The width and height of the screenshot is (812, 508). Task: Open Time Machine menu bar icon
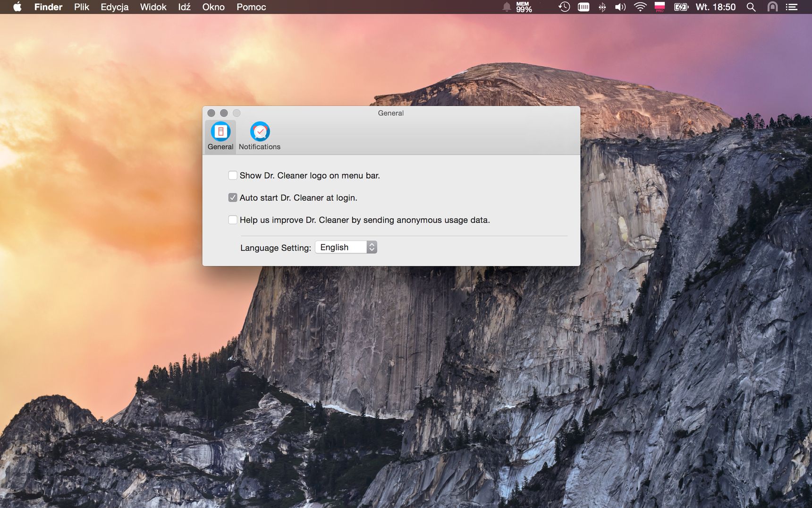pyautogui.click(x=564, y=7)
